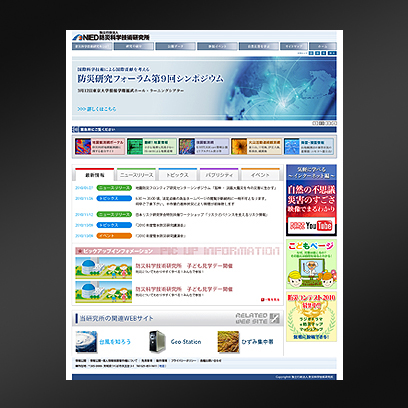Click the typhoon icon for 台風を知ろう

pos(86,342)
